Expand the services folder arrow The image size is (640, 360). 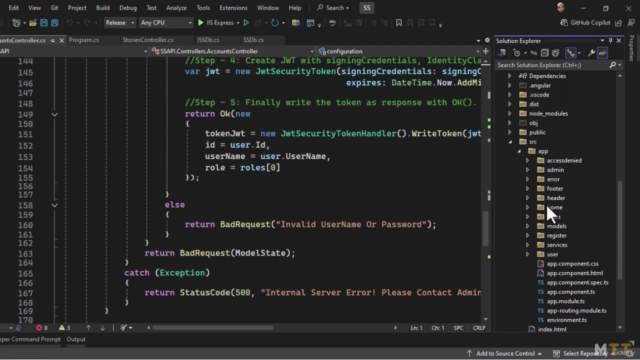click(x=527, y=245)
